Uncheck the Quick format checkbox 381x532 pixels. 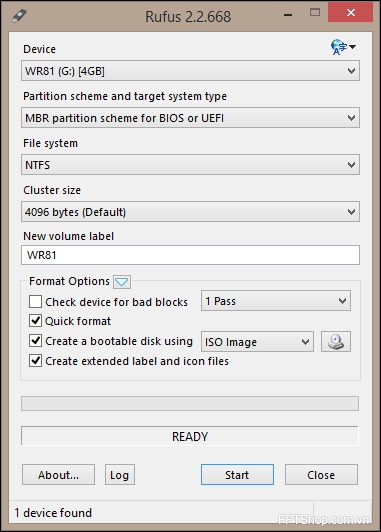click(x=36, y=321)
